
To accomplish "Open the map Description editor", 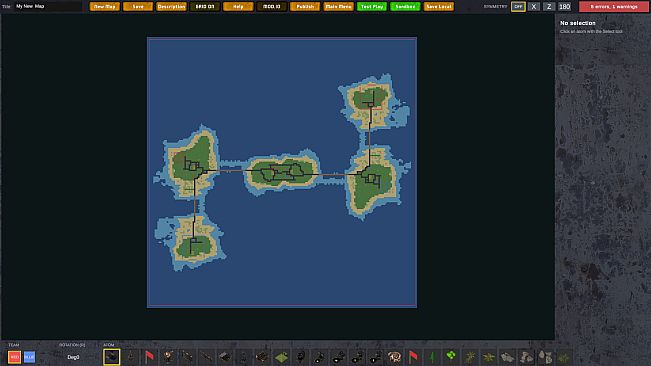I will 171,7.
